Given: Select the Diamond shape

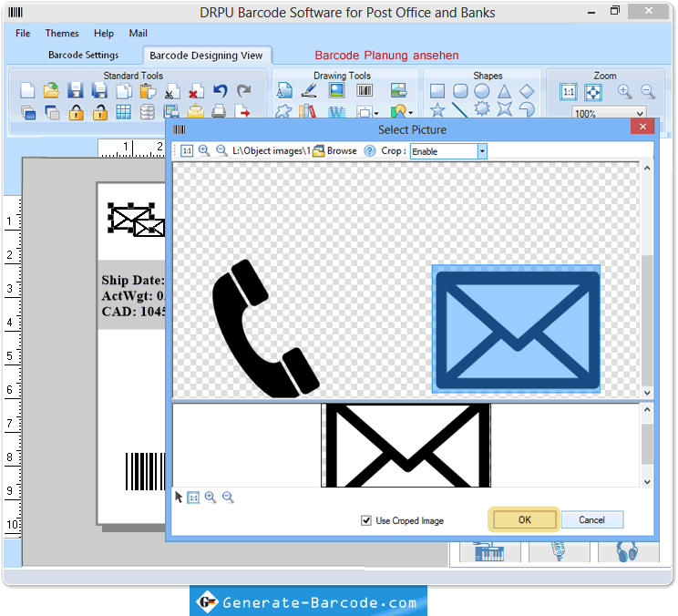Looking at the screenshot, I should (x=527, y=91).
